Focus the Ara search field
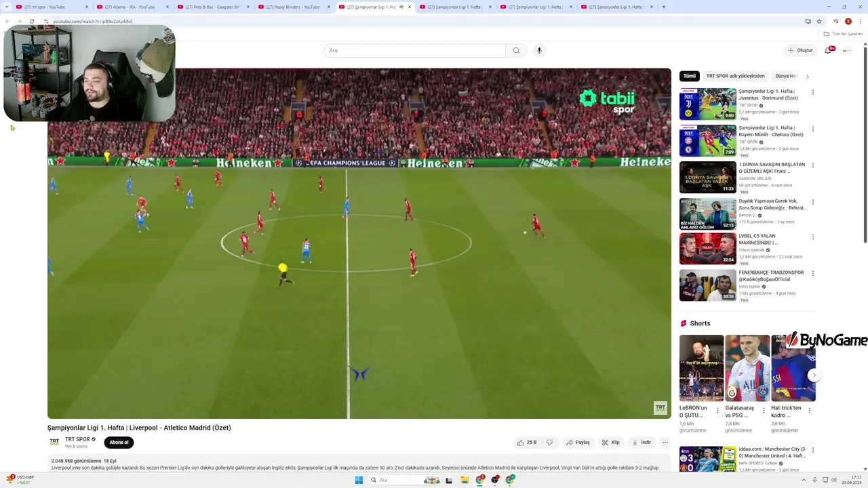Viewport: 868px width, 488px height. pos(415,50)
